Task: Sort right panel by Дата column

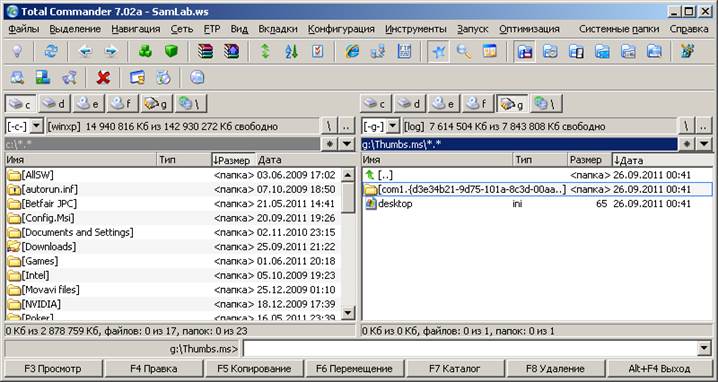Action: [662, 160]
